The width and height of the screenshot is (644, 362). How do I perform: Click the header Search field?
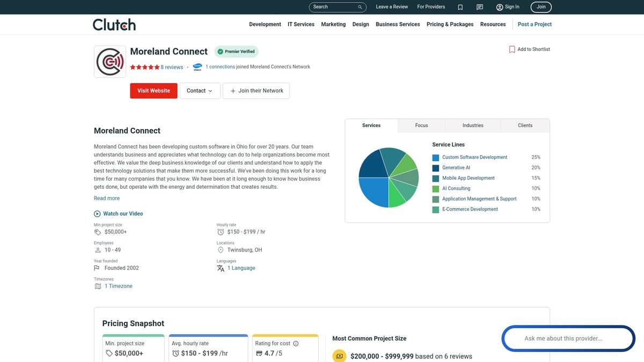pyautogui.click(x=338, y=7)
